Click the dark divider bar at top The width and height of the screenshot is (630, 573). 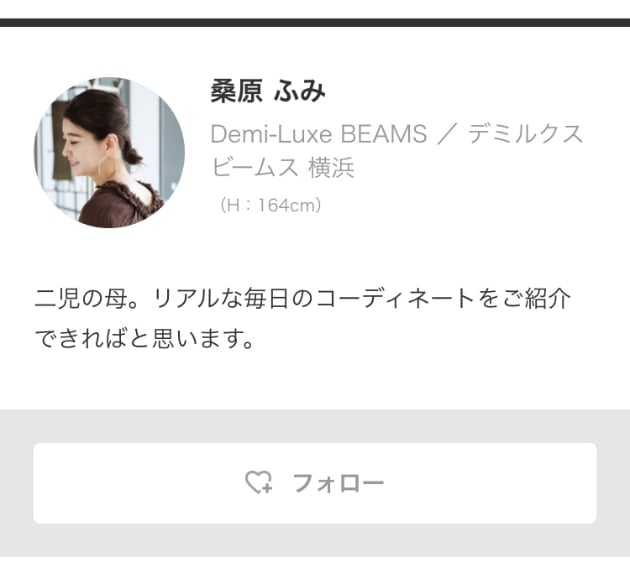(x=315, y=23)
